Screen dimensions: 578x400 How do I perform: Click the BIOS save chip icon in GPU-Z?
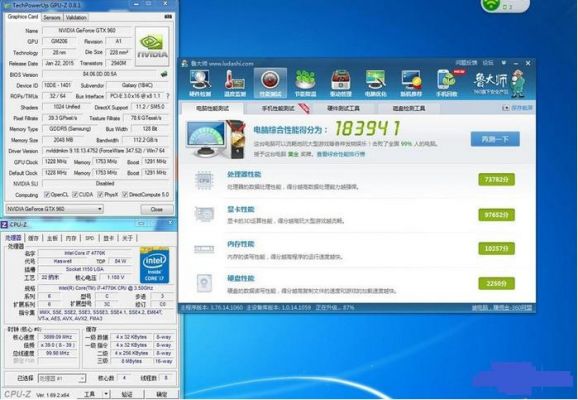tap(164, 74)
